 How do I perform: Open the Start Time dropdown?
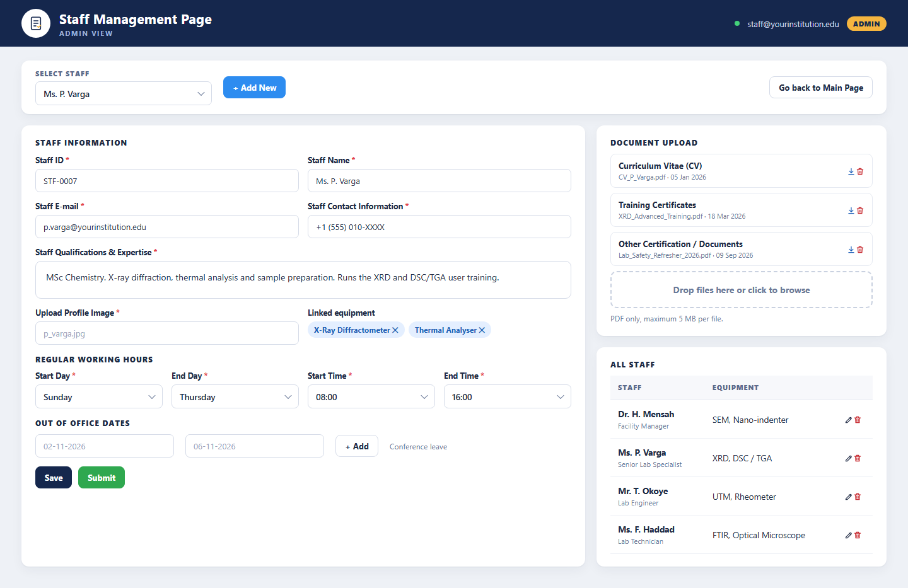click(x=371, y=396)
